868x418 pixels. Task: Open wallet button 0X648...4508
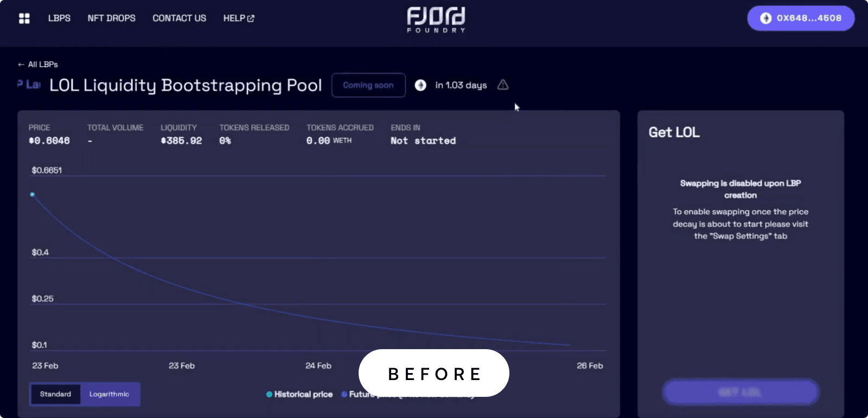(x=801, y=18)
